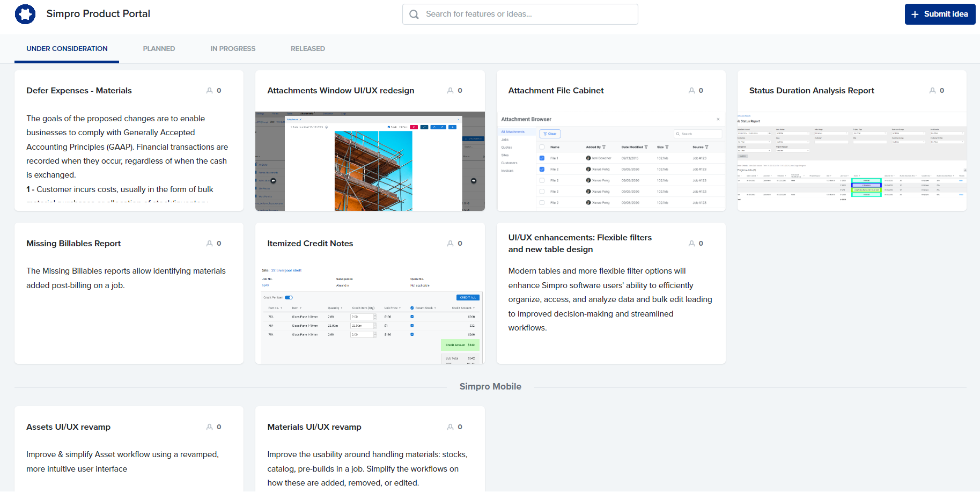
Task: Open Status Duration Analysis Report idea title
Action: [812, 91]
